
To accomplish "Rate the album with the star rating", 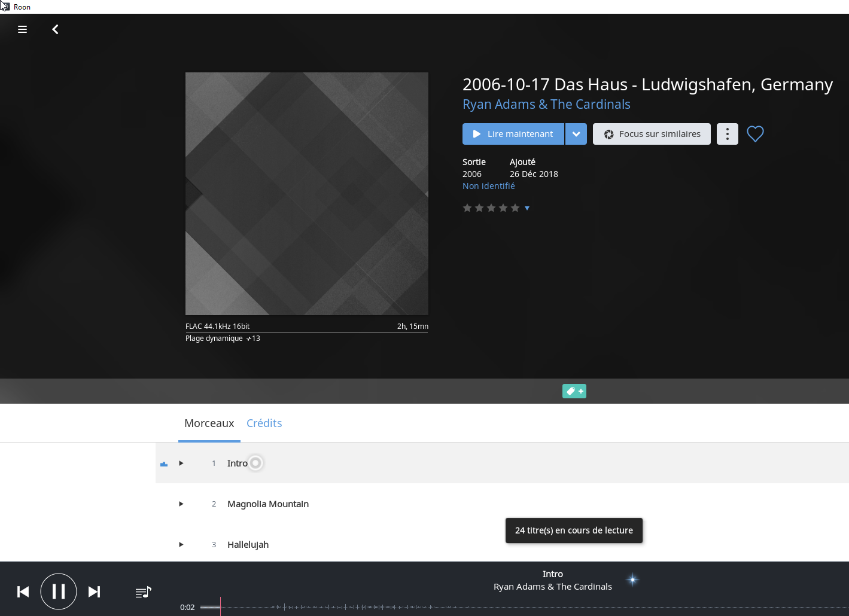I will [491, 208].
